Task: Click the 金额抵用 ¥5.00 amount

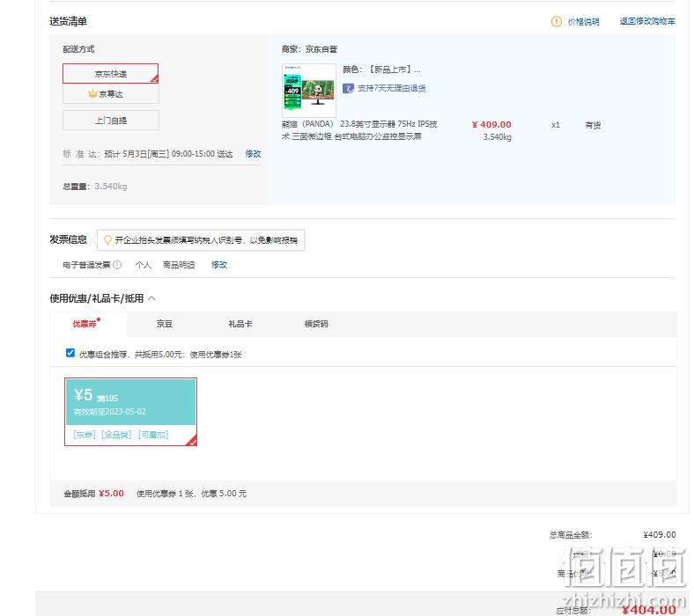Action: point(111,494)
